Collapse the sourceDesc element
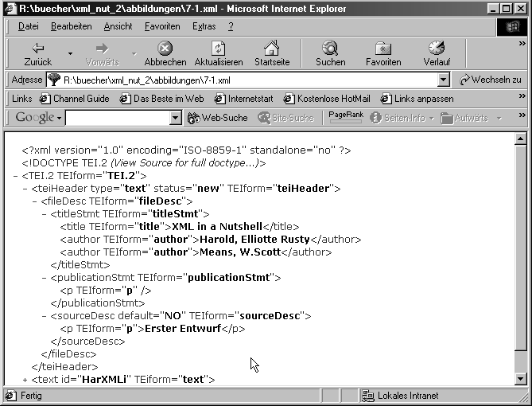The height and width of the screenshot is (406, 532). (44, 316)
